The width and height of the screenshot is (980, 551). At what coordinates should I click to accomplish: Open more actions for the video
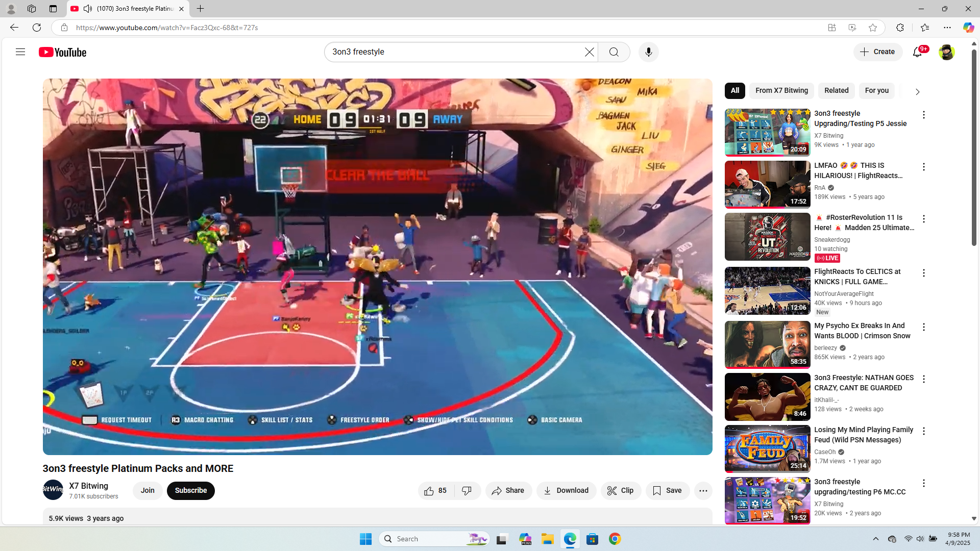703,491
